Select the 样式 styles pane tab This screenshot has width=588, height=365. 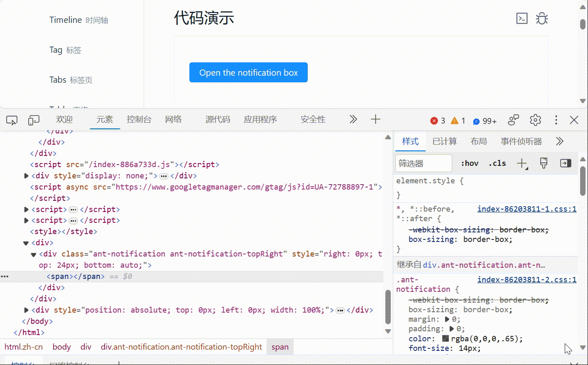(410, 141)
